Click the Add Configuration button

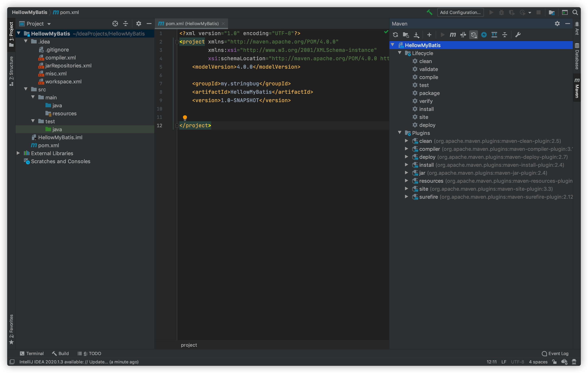click(x=460, y=12)
